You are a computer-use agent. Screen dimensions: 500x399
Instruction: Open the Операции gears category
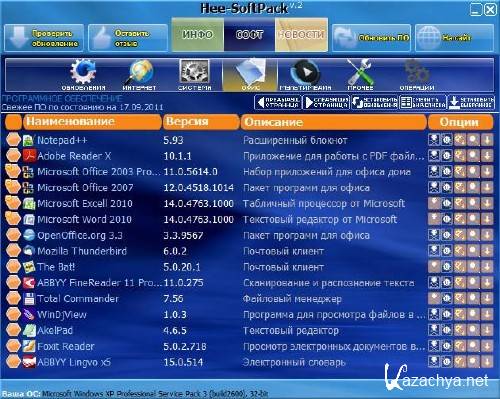(417, 74)
